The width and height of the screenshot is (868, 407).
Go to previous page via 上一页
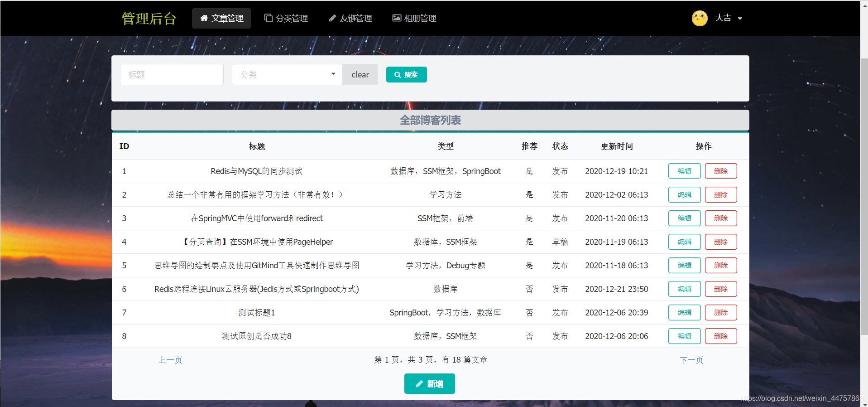[170, 360]
